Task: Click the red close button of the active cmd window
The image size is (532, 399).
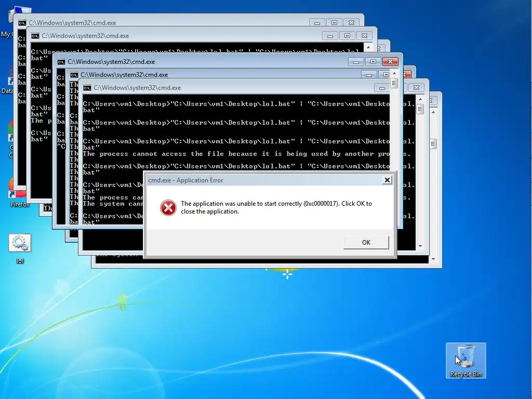Action: tap(390, 62)
